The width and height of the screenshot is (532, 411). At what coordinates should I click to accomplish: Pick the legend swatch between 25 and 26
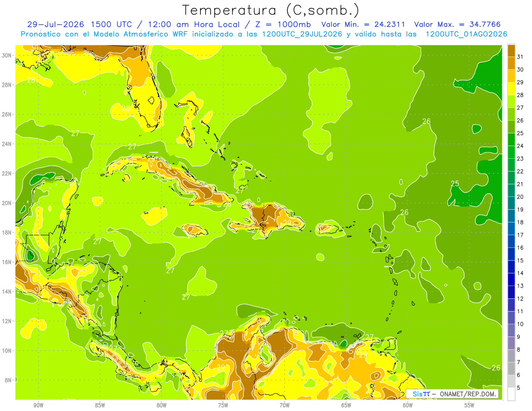pos(511,126)
